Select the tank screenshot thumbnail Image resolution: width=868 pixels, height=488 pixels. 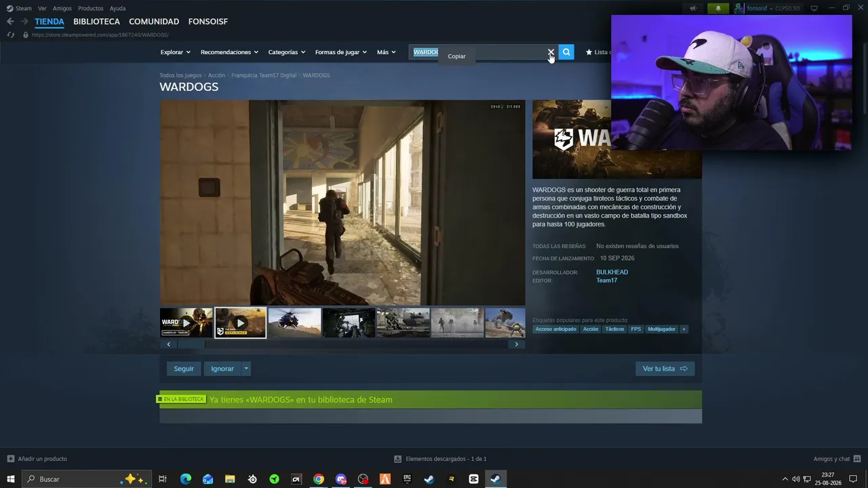click(x=403, y=323)
